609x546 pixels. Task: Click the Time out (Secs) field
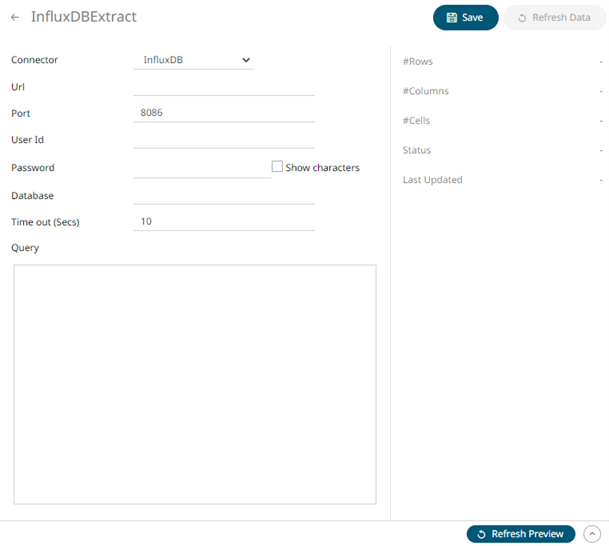pos(223,221)
